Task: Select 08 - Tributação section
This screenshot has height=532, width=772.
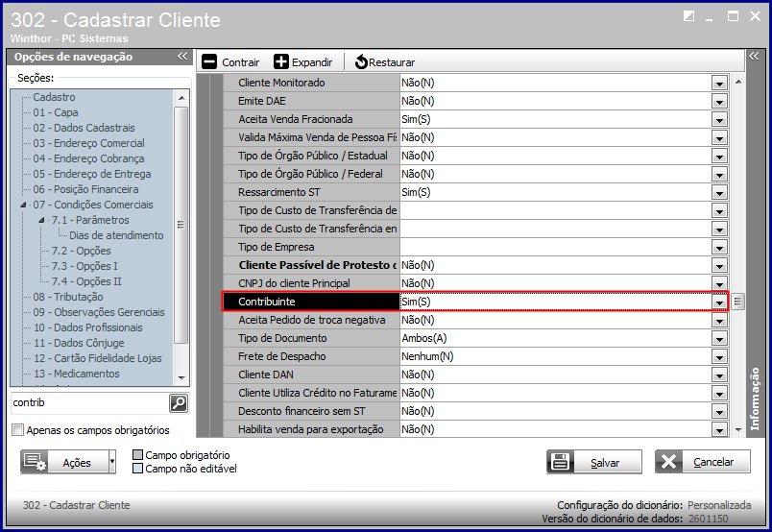Action: point(68,297)
